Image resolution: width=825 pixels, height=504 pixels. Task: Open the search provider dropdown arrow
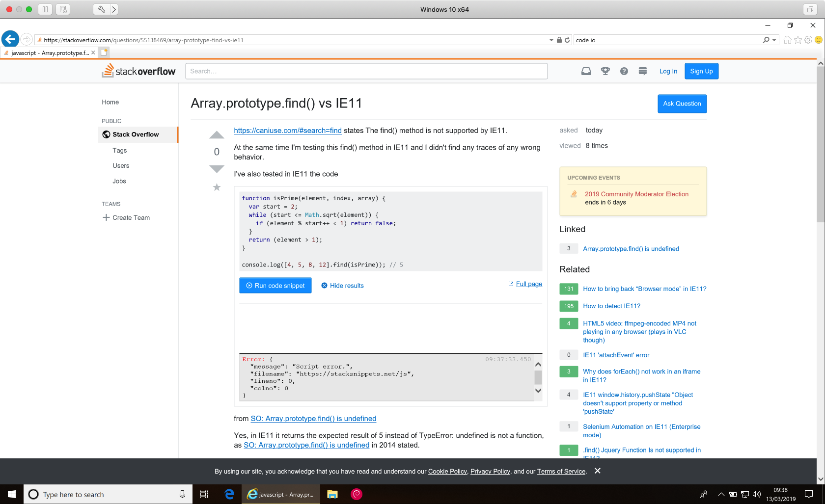774,40
